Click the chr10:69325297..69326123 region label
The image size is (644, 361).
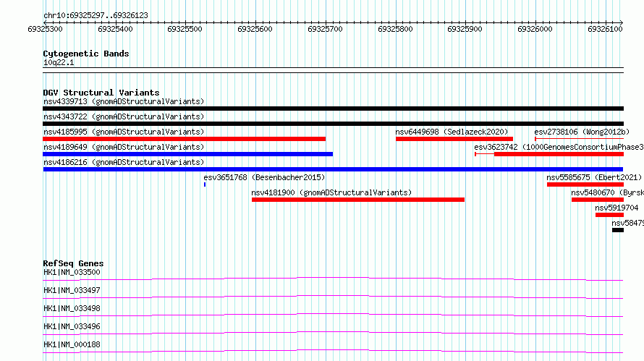pos(96,16)
